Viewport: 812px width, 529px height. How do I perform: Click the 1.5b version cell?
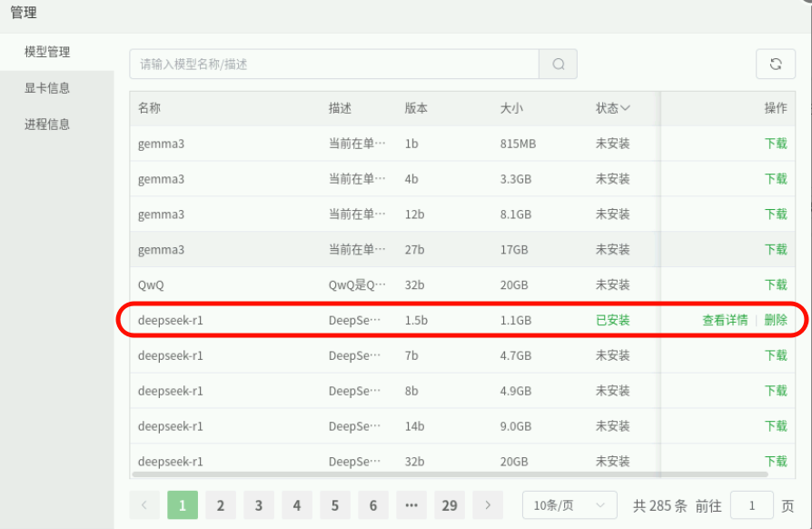[416, 320]
